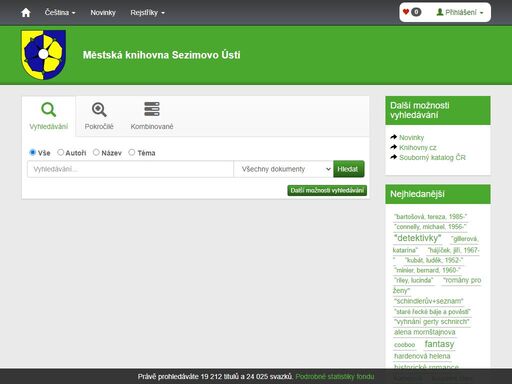Click the "riley, lucinda" tag
The image size is (512, 384).
click(x=413, y=280)
